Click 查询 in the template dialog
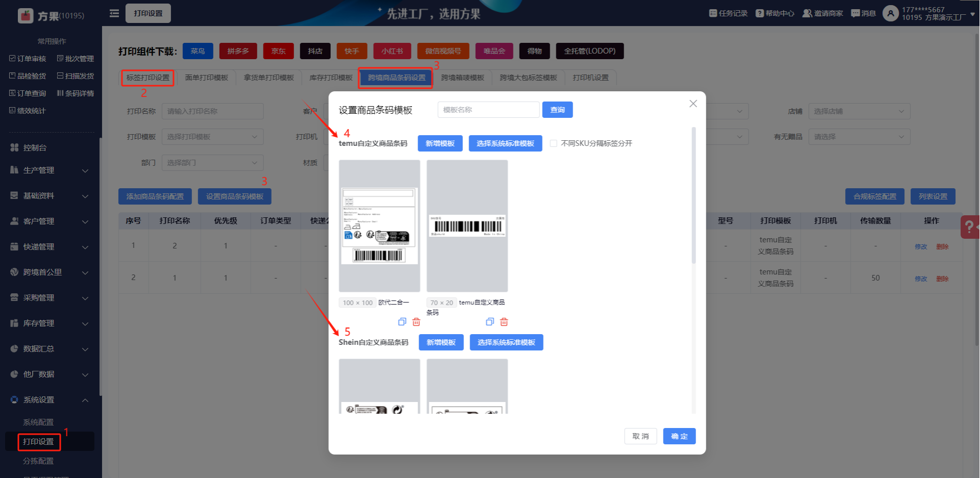Screen dimensions: 980x478 (557, 110)
